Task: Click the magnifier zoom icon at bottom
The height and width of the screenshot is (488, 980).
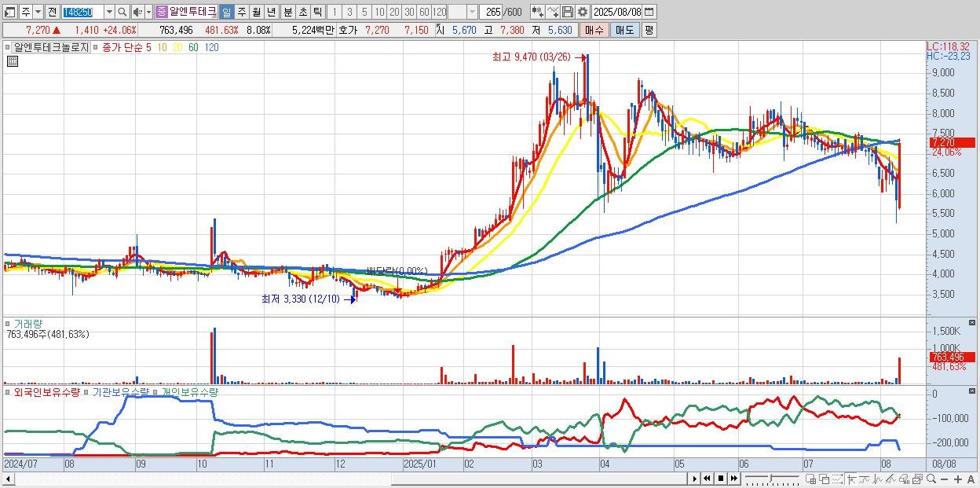Action: 931,479
